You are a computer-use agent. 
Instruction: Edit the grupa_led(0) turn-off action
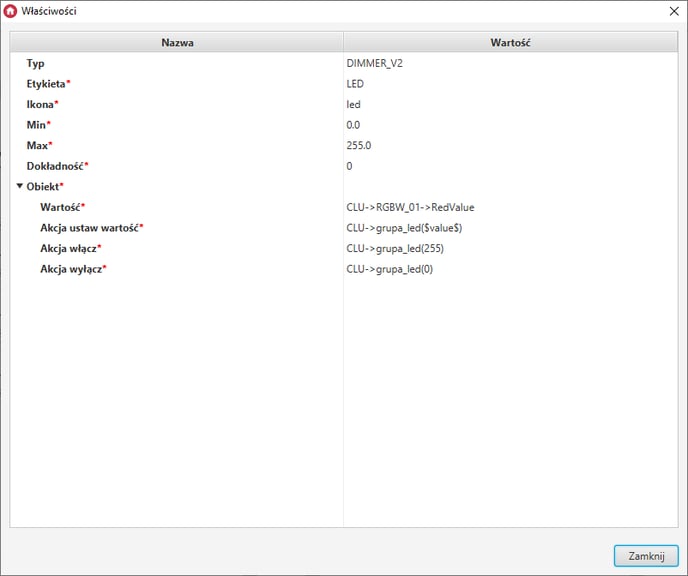pyautogui.click(x=390, y=269)
